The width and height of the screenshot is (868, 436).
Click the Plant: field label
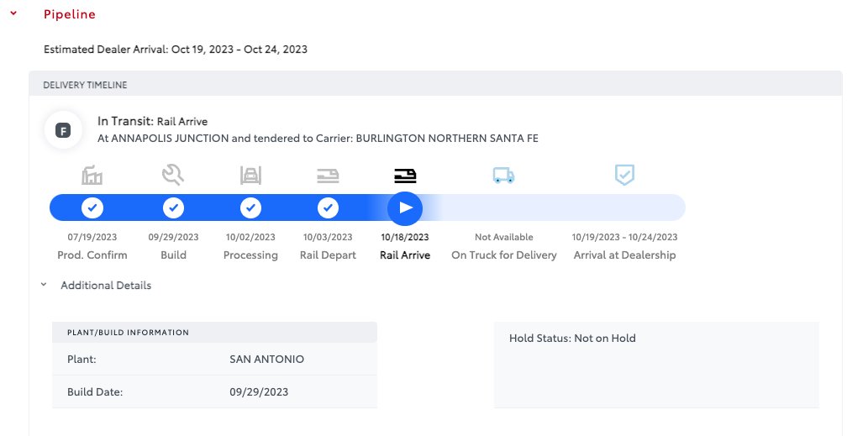pyautogui.click(x=82, y=359)
